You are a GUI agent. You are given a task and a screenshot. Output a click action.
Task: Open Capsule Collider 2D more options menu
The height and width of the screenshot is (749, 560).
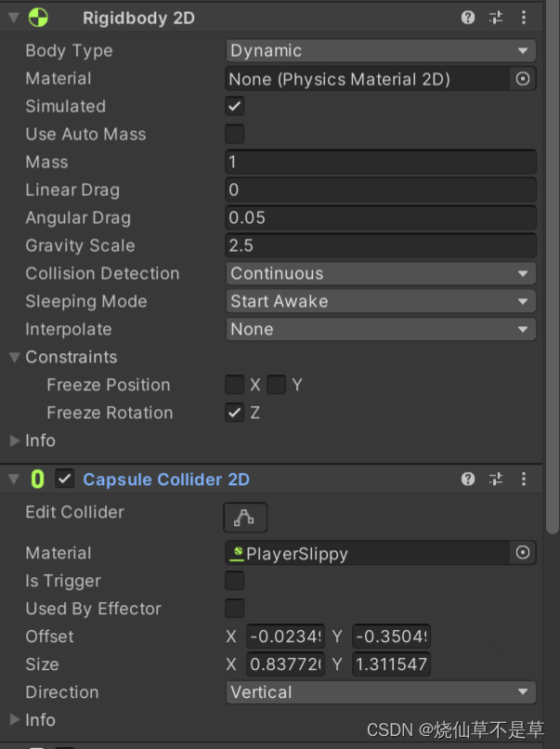[x=525, y=480]
